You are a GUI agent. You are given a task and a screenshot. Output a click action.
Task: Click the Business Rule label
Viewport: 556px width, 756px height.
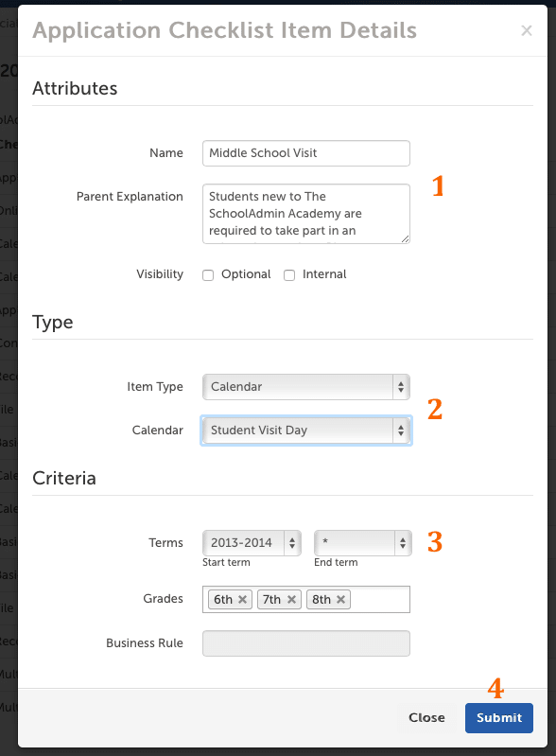coord(145,643)
